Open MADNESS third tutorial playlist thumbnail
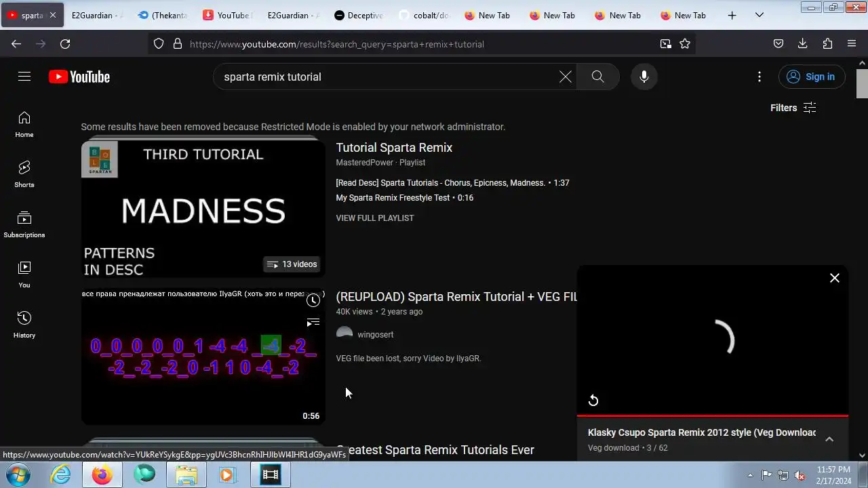Screen dimensions: 868x488 (203, 207)
